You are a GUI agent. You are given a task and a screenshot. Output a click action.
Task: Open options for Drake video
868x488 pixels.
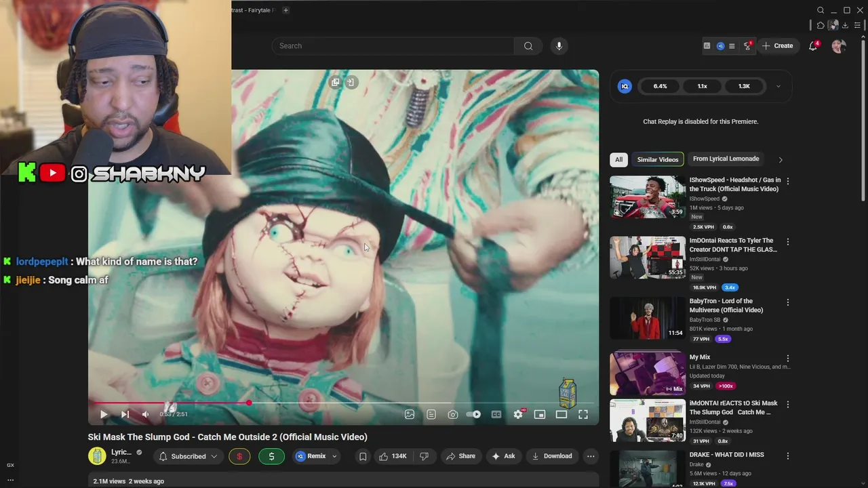[787, 455]
